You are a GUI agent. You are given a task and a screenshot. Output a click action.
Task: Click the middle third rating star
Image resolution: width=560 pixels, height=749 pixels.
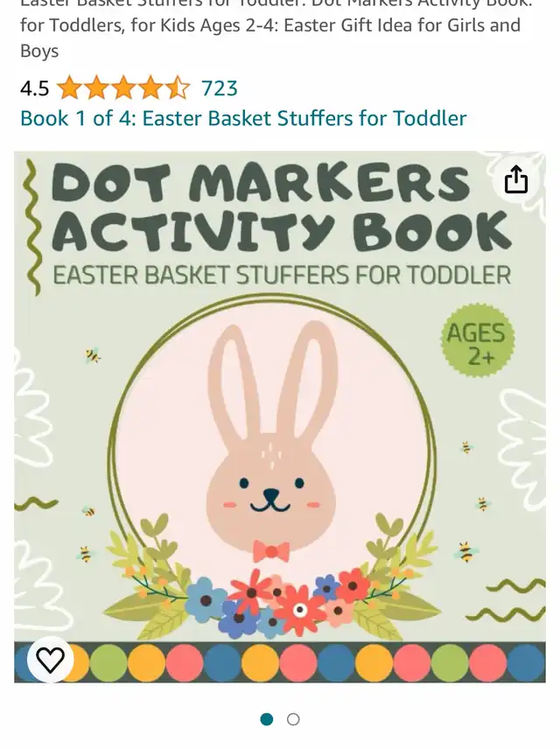pos(123,87)
